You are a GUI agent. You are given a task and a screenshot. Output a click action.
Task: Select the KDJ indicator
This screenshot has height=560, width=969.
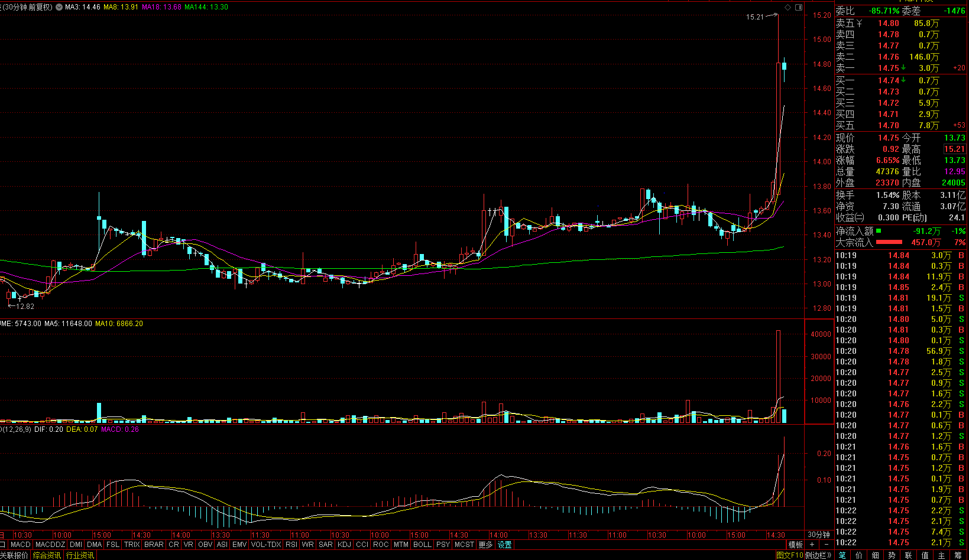tap(344, 545)
